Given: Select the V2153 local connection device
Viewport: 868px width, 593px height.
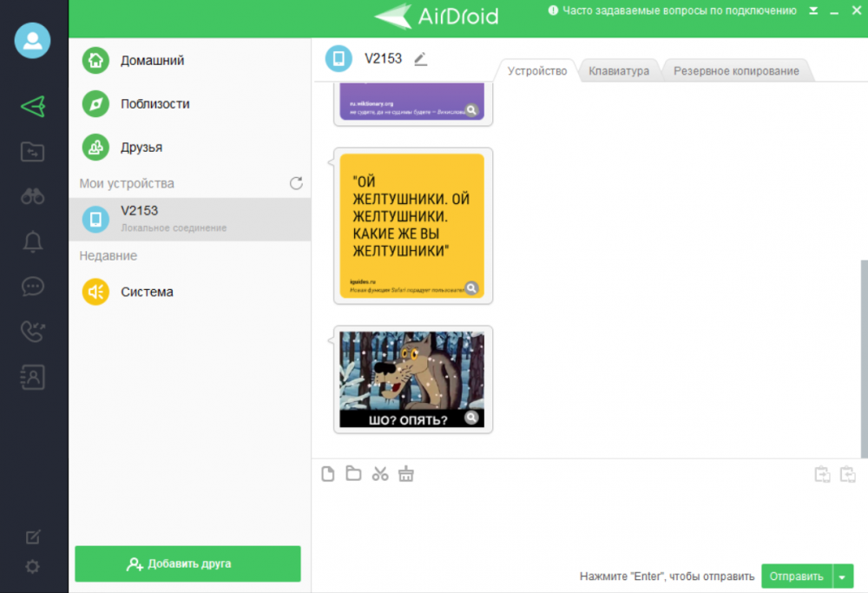Looking at the screenshot, I should pos(190,220).
